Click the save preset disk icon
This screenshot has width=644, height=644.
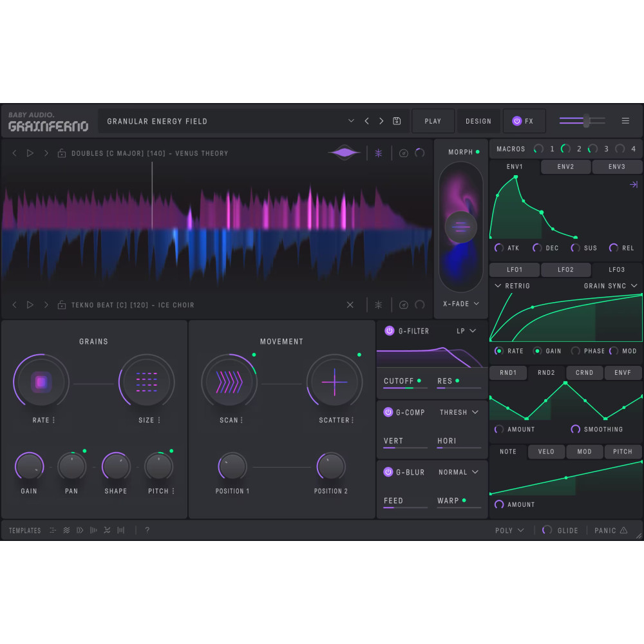click(x=396, y=120)
